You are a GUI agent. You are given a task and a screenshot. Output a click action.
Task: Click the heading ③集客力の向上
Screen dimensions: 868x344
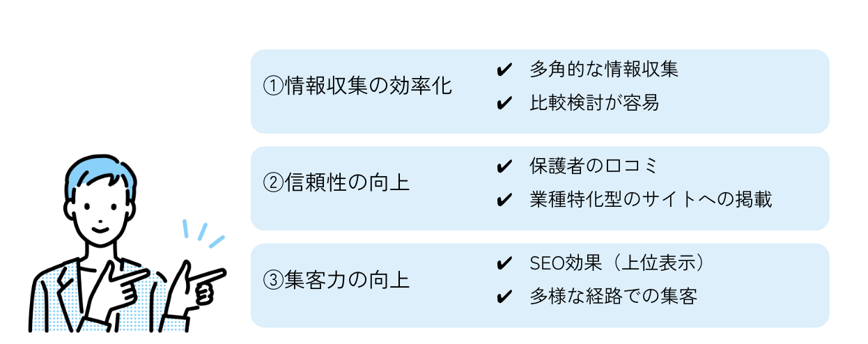pos(336,280)
